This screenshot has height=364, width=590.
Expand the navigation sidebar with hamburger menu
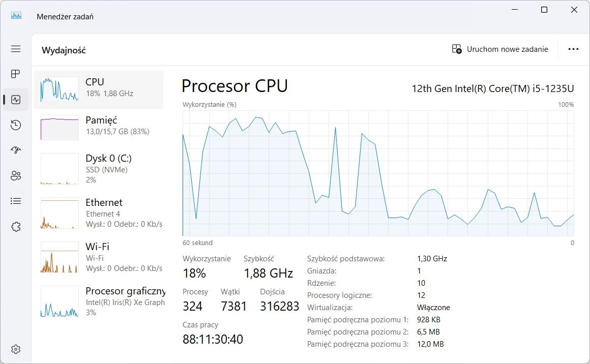tap(15, 49)
